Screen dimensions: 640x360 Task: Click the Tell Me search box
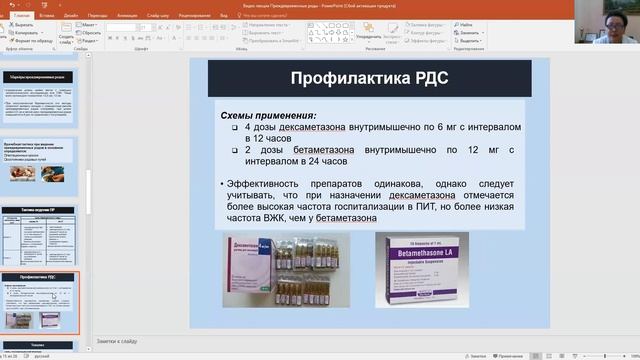coord(262,16)
